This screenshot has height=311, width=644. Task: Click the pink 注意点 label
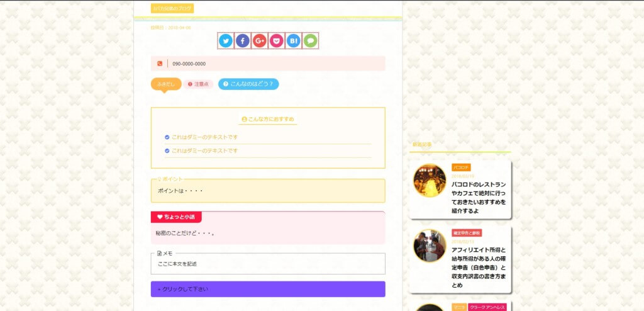click(198, 84)
